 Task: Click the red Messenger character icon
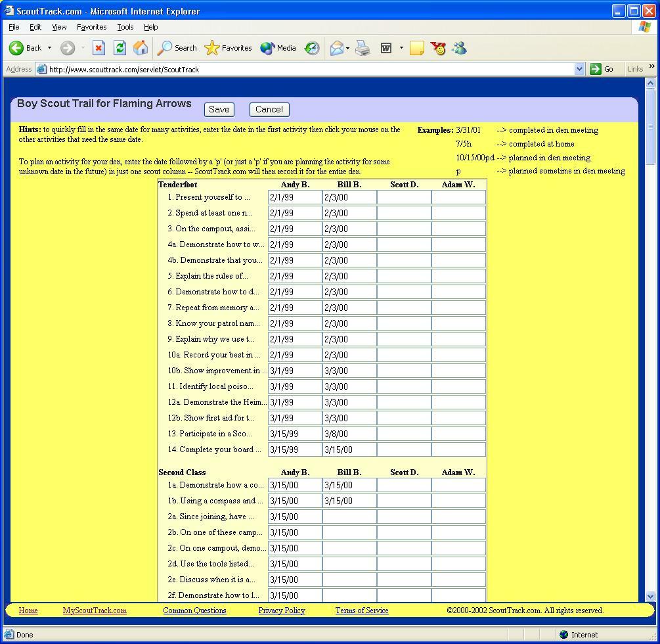tap(438, 48)
